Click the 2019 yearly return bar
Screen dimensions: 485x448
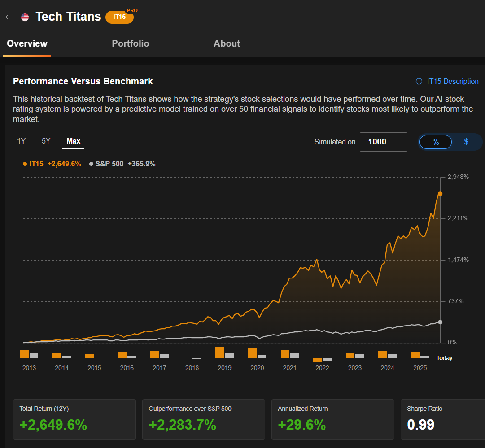coord(220,352)
